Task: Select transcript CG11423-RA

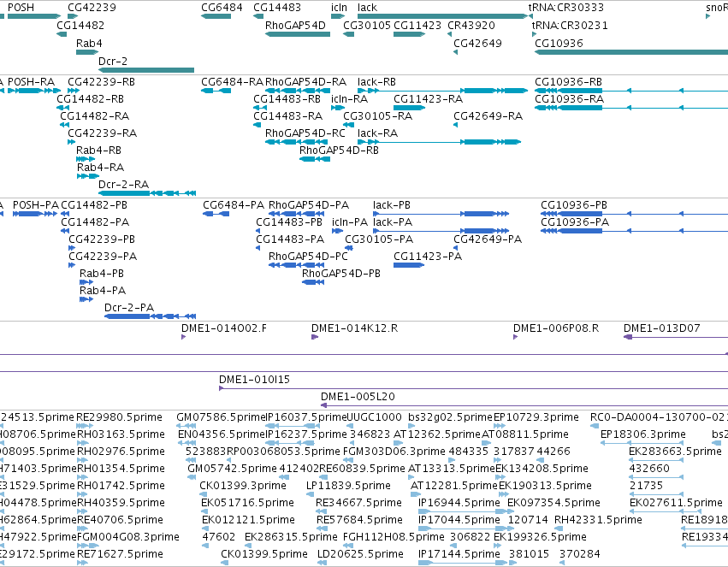Action: 409,108
